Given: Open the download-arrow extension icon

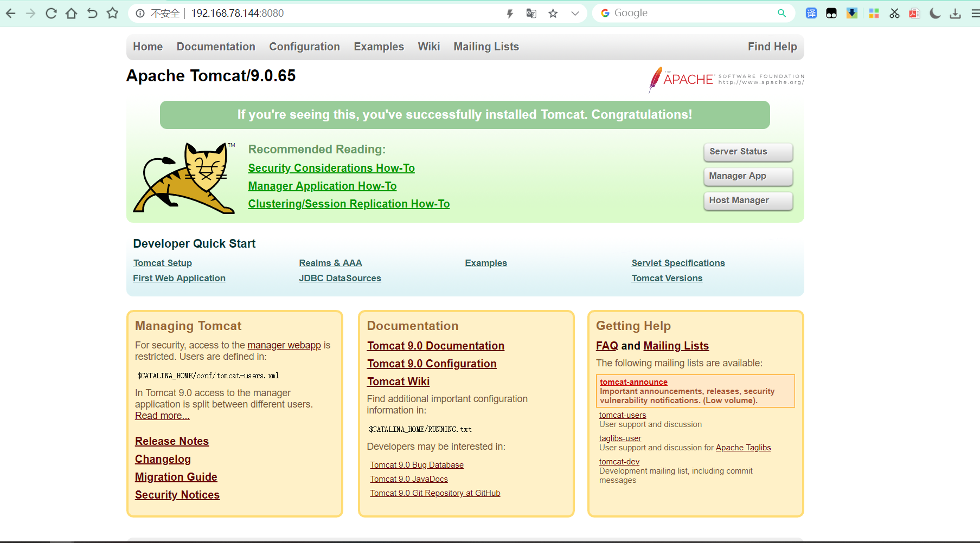Looking at the screenshot, I should 852,13.
